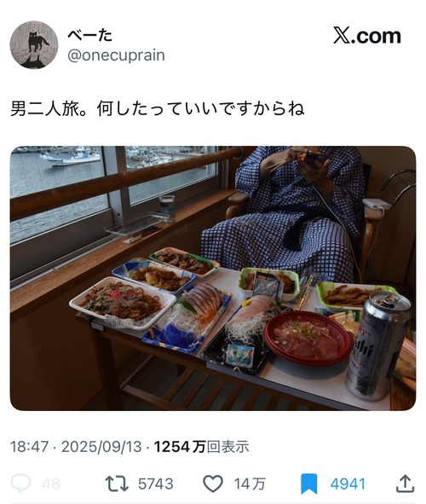
Task: Click the reply speech bubble icon
Action: tap(20, 484)
